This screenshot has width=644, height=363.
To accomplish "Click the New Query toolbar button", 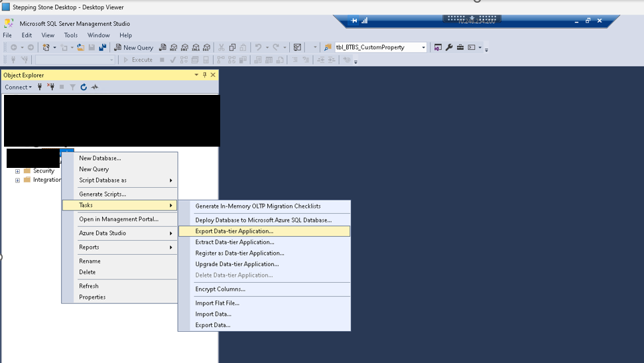I will coord(133,47).
